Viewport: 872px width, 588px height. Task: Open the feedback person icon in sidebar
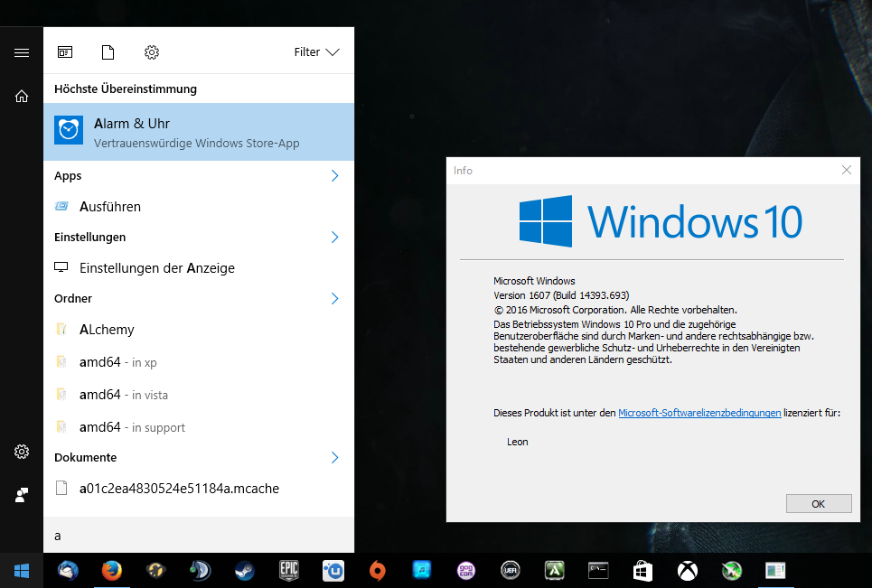[22, 495]
